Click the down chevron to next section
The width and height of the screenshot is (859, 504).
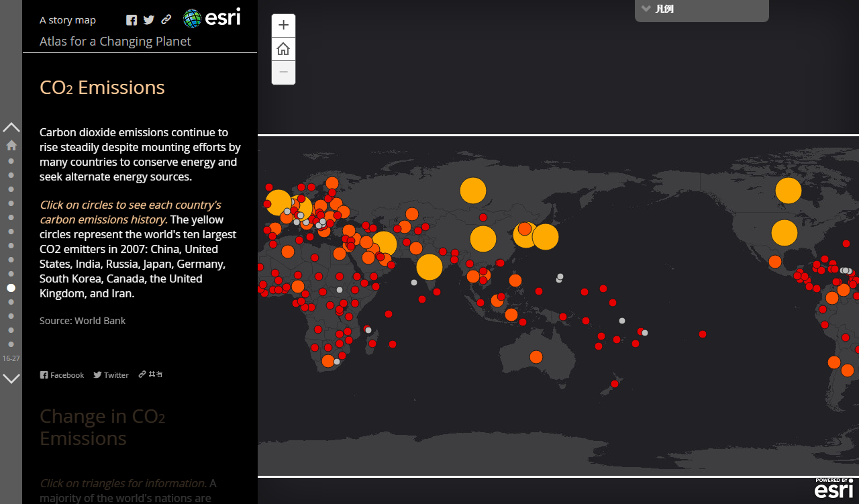11,379
